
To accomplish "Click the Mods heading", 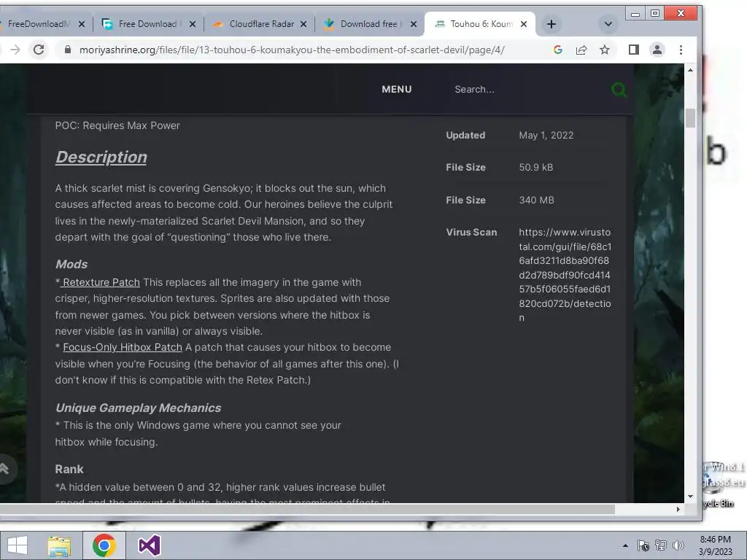I will click(71, 264).
